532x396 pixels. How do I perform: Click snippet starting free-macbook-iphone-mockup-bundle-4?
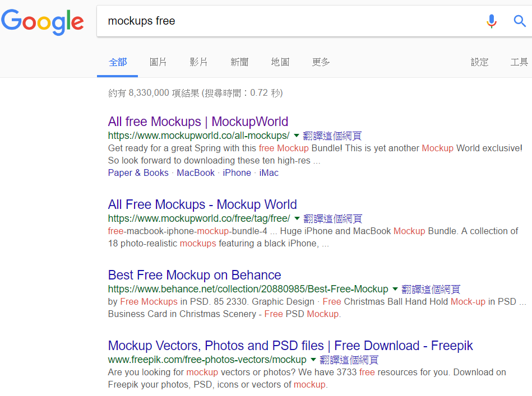click(x=313, y=237)
